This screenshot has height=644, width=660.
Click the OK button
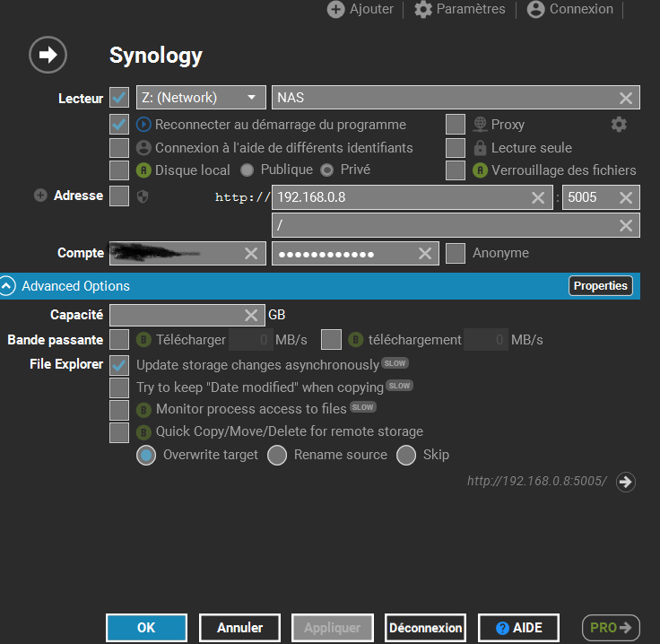(x=146, y=628)
